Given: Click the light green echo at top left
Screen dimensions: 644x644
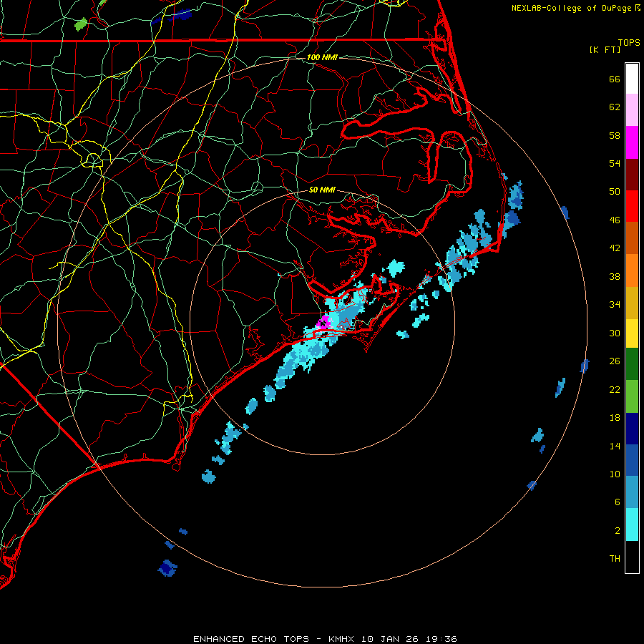Looking at the screenshot, I should (82, 24).
